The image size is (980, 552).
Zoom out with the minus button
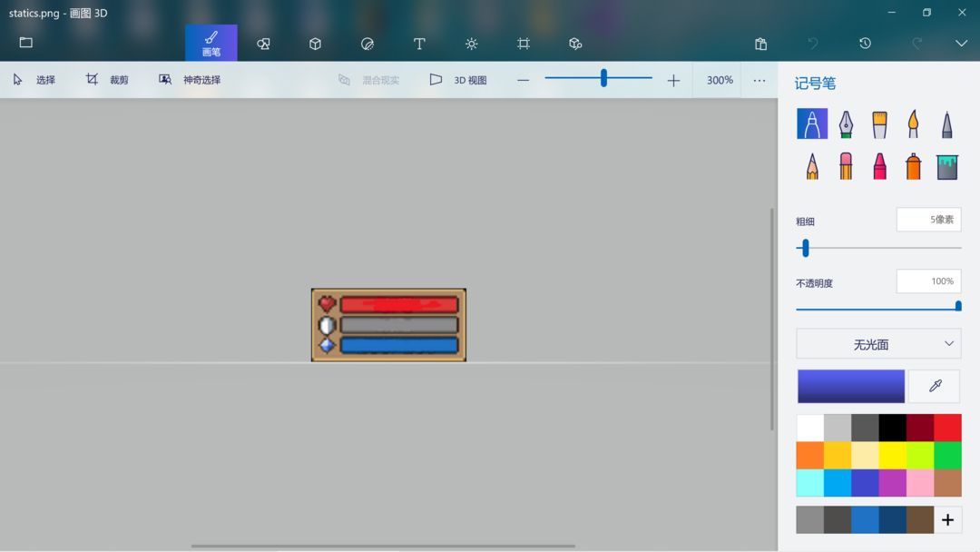coord(524,80)
